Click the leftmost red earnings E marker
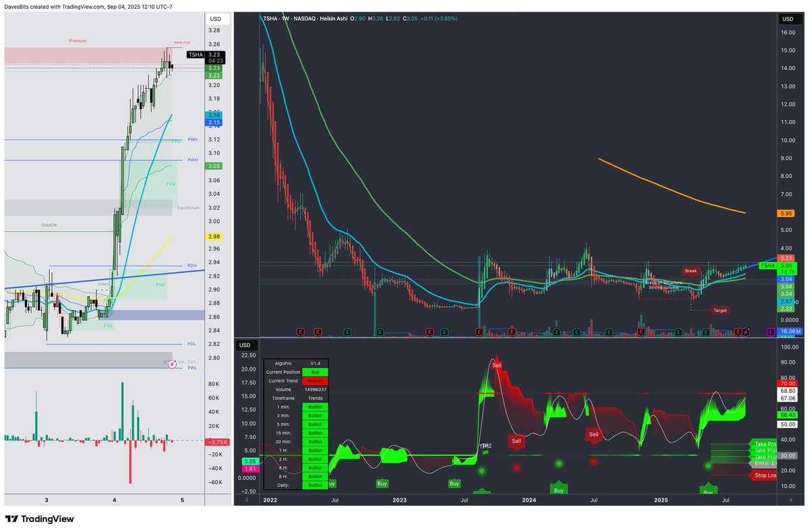The width and height of the screenshot is (809, 532). (300, 332)
